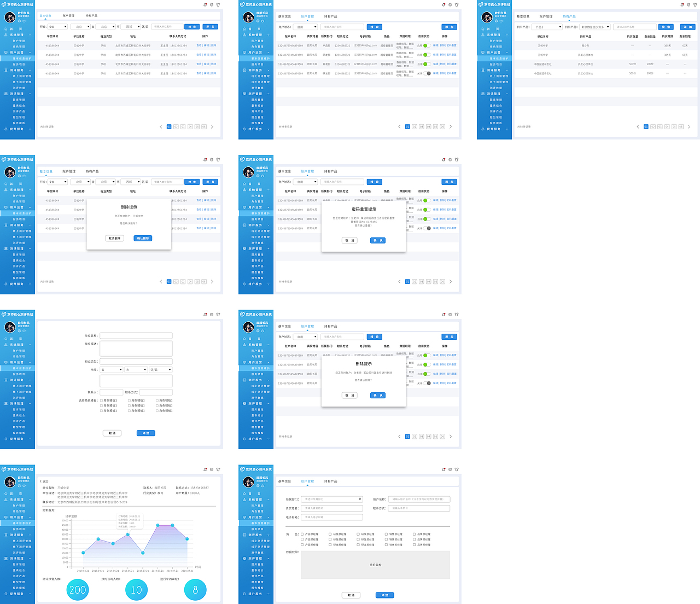Click the 返回 link on the chart detail screen
The image size is (700, 604).
[x=46, y=481]
